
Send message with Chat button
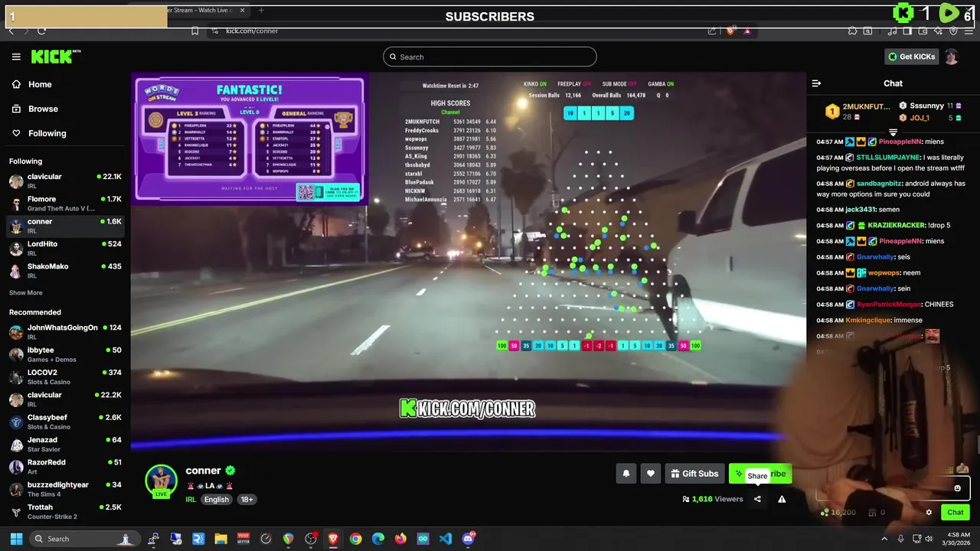(x=955, y=512)
